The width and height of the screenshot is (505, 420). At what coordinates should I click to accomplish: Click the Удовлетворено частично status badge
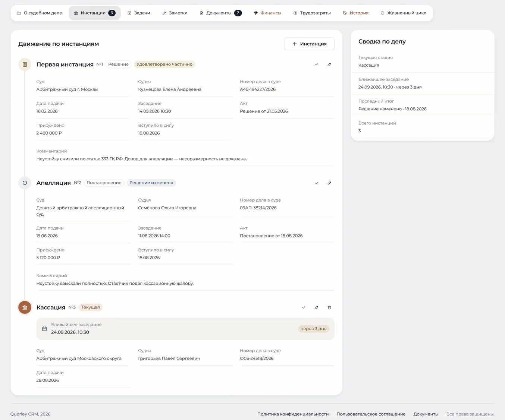click(x=164, y=64)
